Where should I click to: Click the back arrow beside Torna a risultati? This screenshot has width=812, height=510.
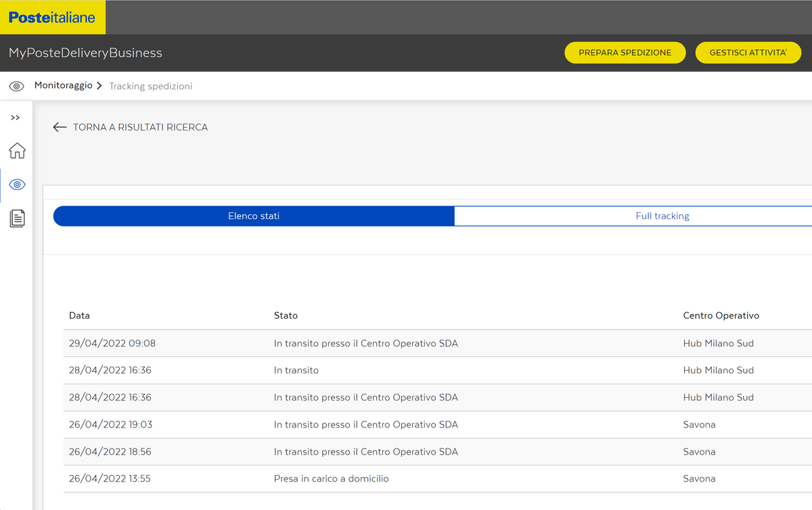tap(60, 127)
